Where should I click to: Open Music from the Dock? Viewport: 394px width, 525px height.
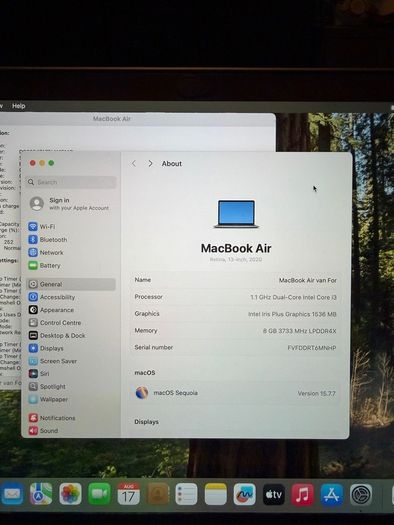point(303,494)
